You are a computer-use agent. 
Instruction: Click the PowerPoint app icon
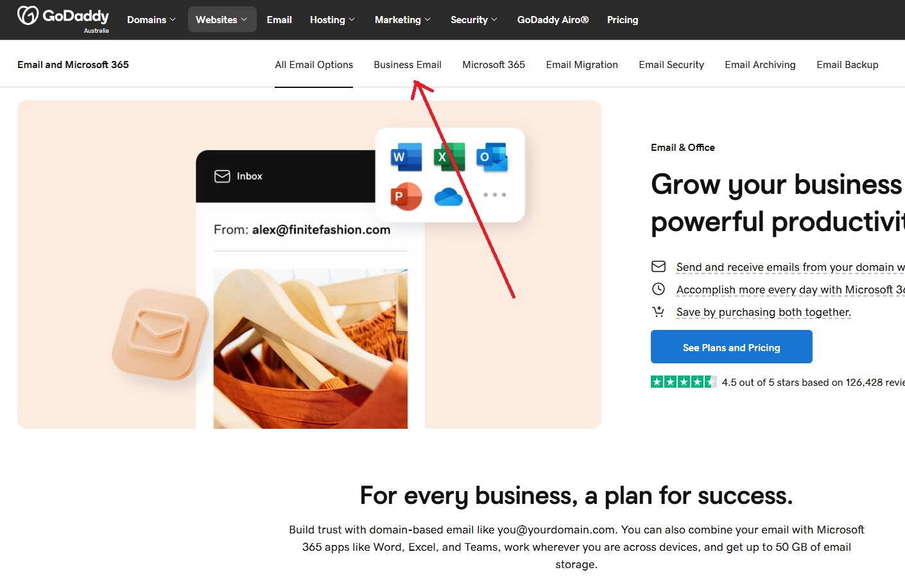406,196
